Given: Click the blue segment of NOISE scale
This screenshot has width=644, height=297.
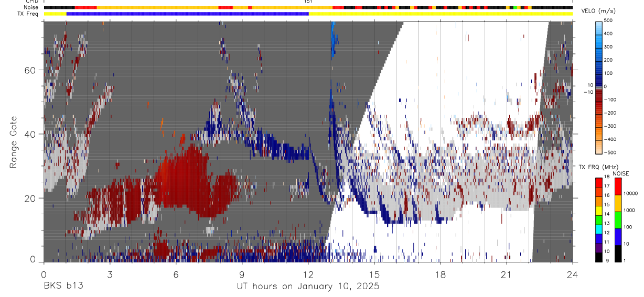Looking at the screenshot, I should tap(618, 236).
